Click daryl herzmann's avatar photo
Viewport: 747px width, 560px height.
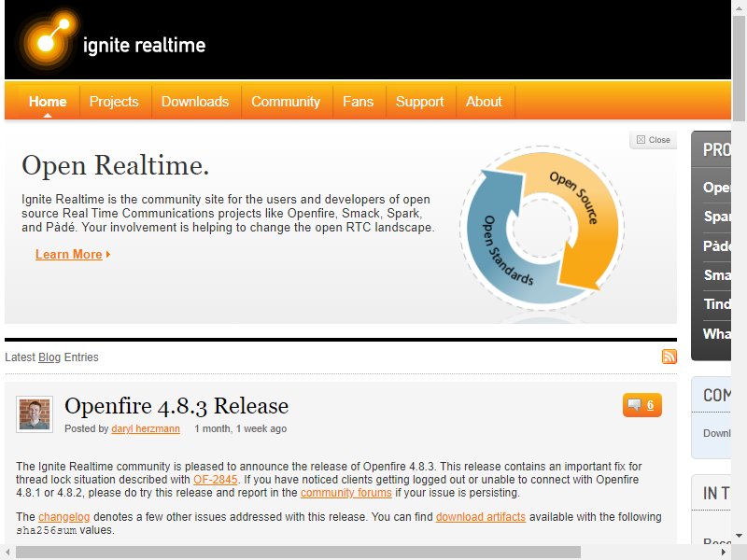click(35, 414)
